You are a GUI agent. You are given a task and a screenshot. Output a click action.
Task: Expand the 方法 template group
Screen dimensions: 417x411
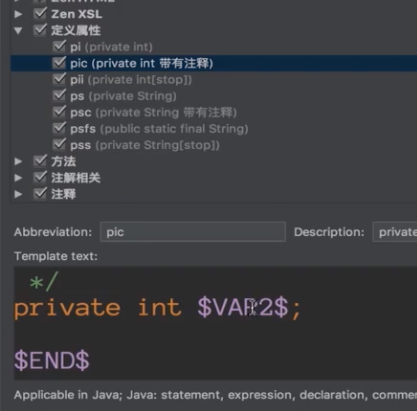pyautogui.click(x=18, y=161)
